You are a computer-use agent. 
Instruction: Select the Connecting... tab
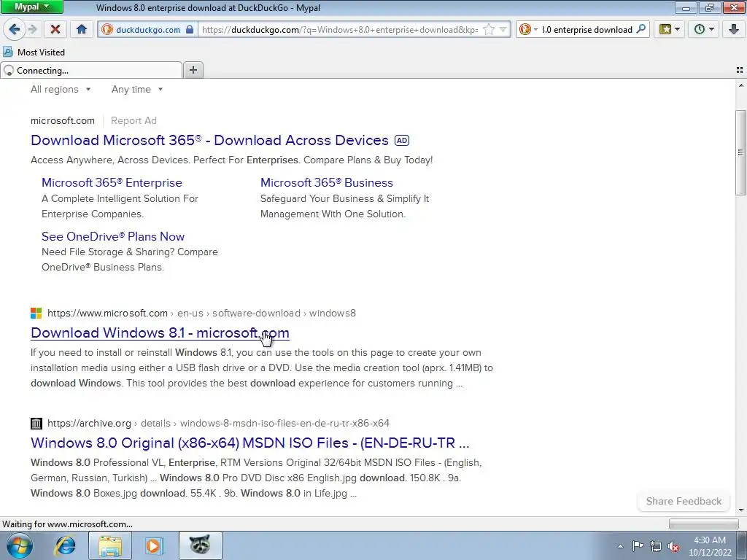[91, 71]
